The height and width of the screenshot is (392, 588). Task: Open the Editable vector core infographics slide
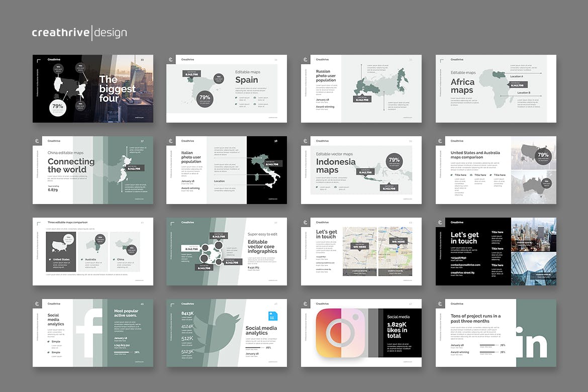coord(226,251)
